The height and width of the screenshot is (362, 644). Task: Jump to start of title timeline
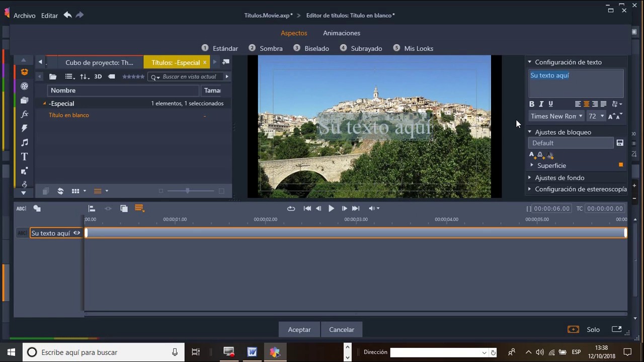[307, 208]
